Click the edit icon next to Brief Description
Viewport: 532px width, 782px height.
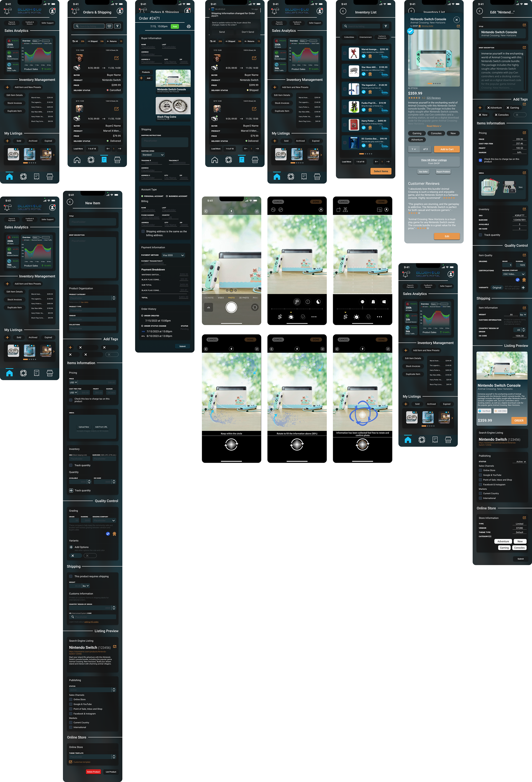point(524,47)
